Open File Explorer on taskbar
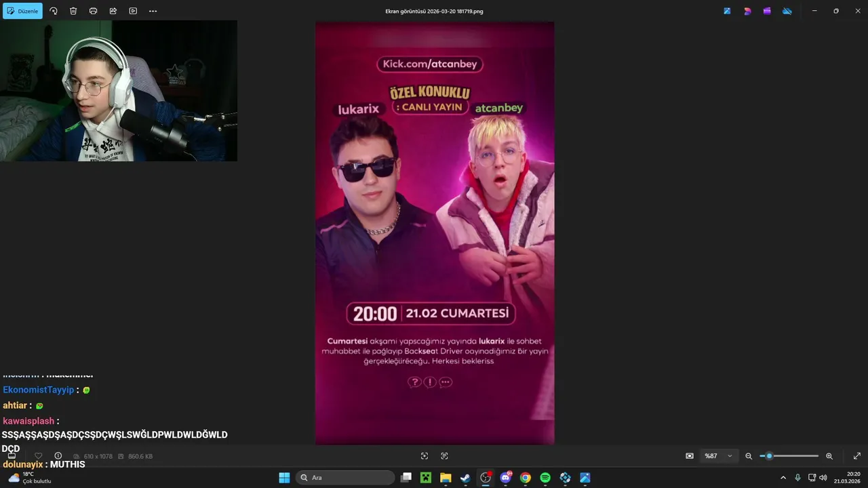Viewport: 868px width, 488px height. pos(446,478)
